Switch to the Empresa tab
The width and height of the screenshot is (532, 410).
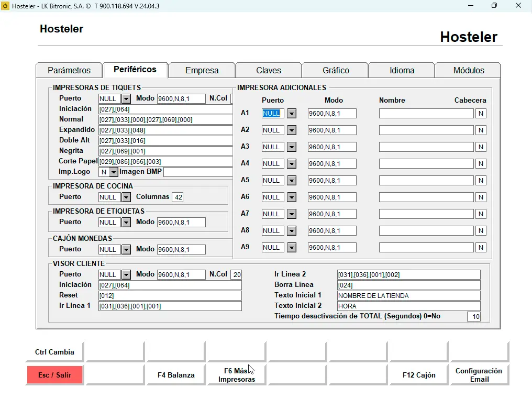[x=202, y=70]
